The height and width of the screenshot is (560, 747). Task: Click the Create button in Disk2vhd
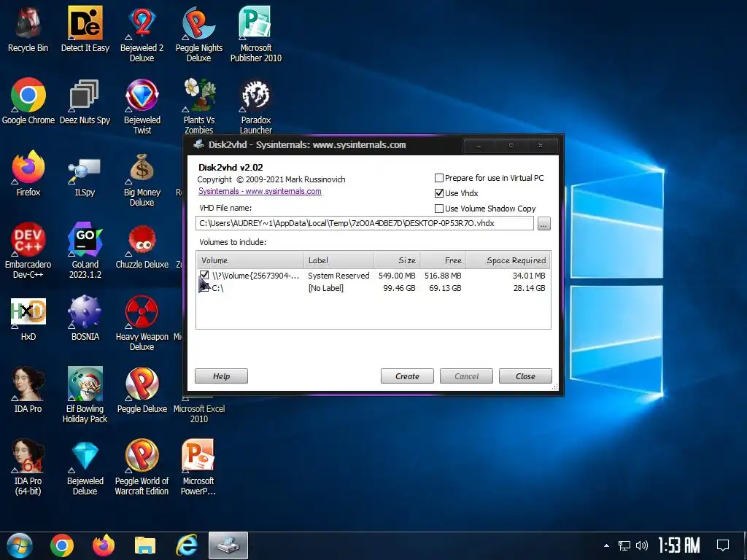point(407,376)
